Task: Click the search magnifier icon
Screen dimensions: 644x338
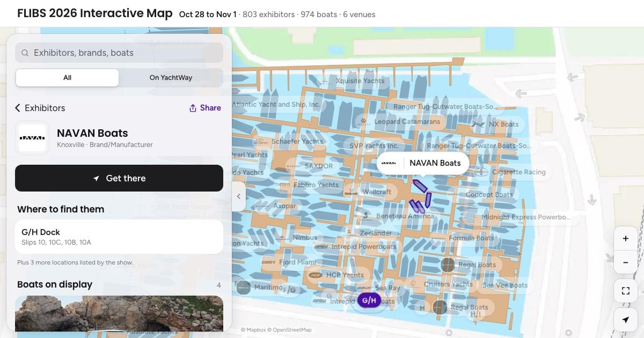Action: point(25,53)
